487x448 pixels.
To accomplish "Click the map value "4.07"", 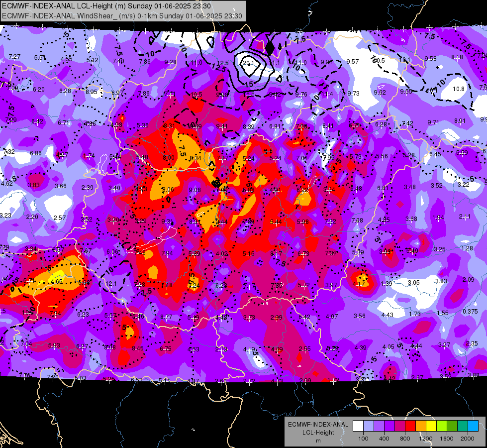I will pyautogui.click(x=332, y=316).
